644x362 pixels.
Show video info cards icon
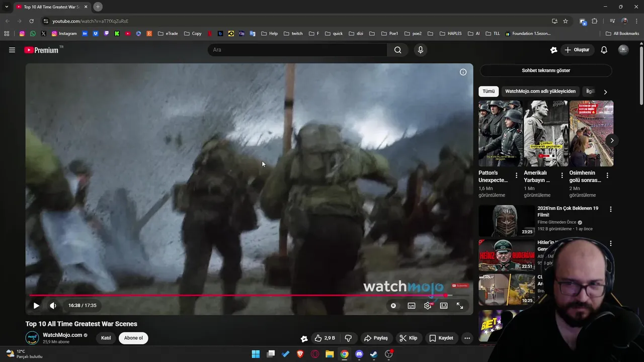(x=463, y=72)
